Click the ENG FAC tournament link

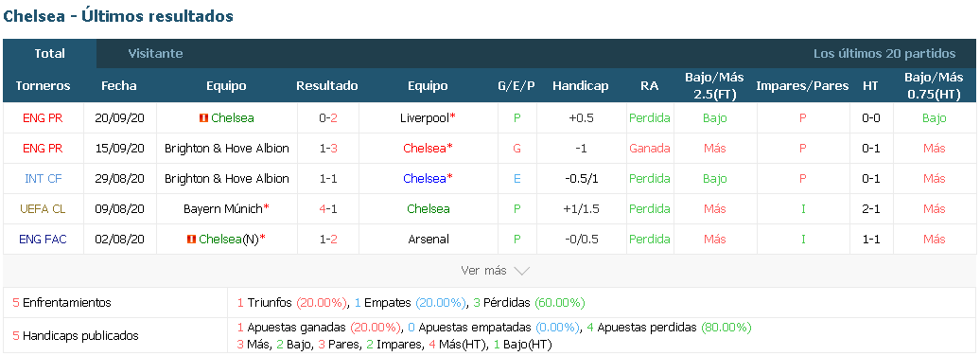(x=44, y=239)
